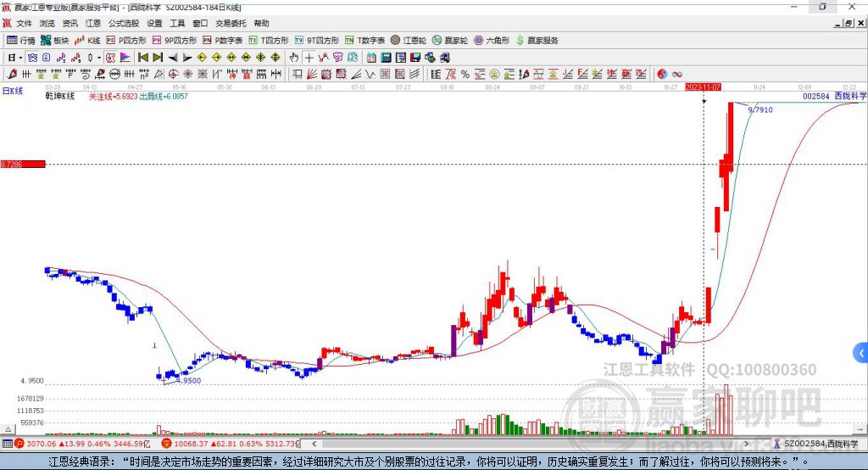868x470 pixels.
Task: Open 赢家服务 with the dollar icon
Action: tap(537, 41)
